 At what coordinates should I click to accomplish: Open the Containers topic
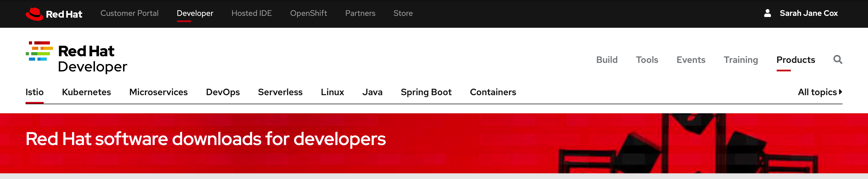point(493,92)
